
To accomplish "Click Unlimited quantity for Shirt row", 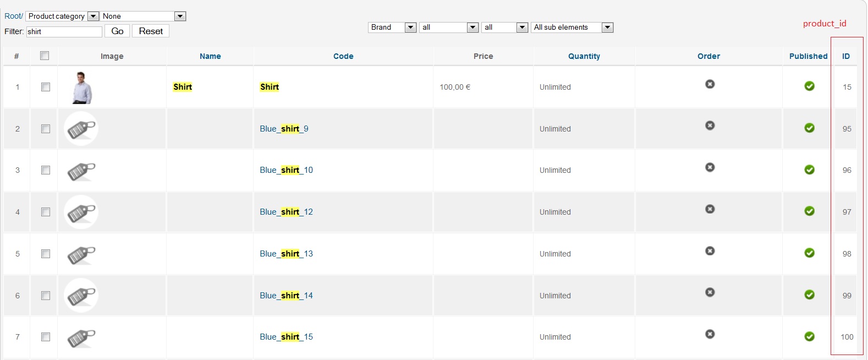I will click(555, 87).
